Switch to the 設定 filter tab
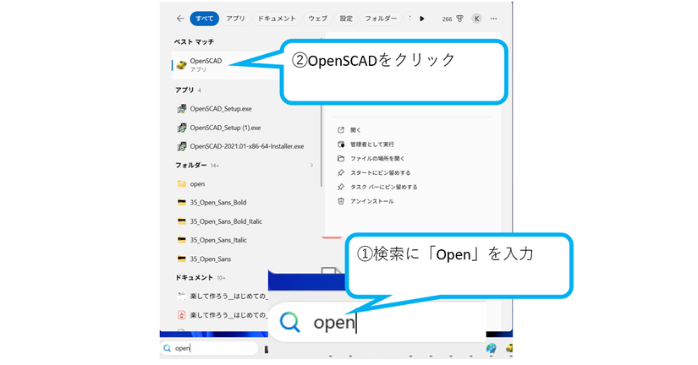This screenshot has width=698, height=365. click(346, 19)
